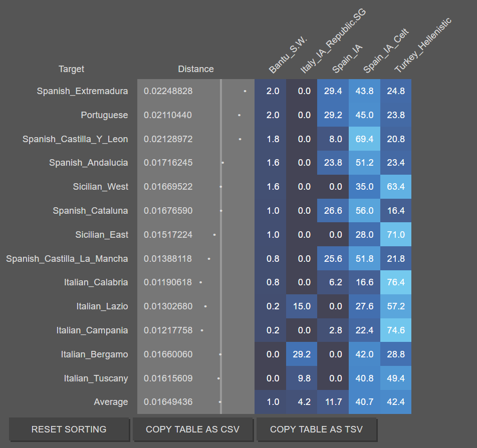Click the 23.8 Spain_IA cell for Andalucia
The width and height of the screenshot is (477, 448).
pos(333,163)
